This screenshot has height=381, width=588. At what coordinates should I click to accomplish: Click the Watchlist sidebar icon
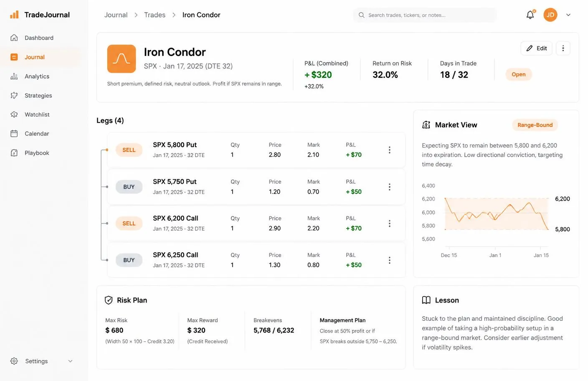click(x=14, y=114)
